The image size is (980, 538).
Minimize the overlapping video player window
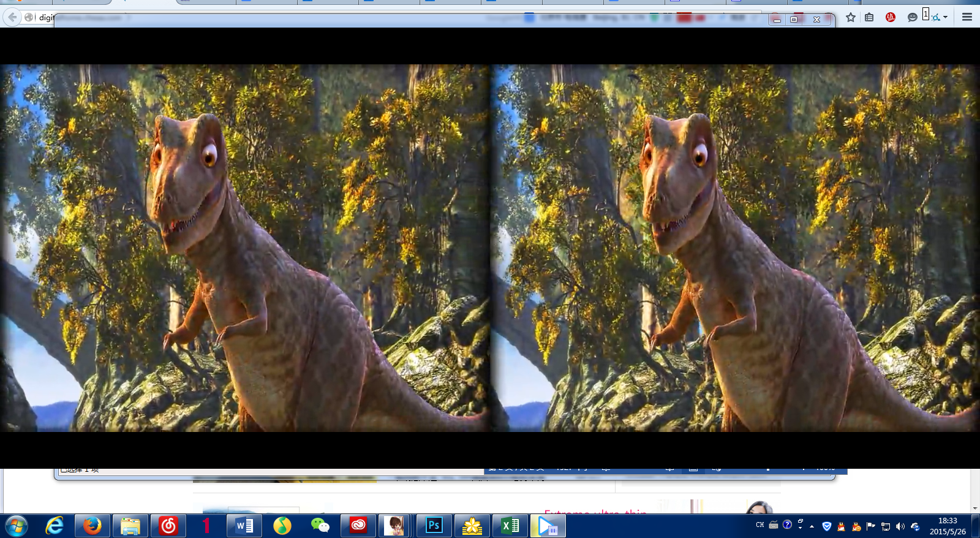(x=777, y=20)
